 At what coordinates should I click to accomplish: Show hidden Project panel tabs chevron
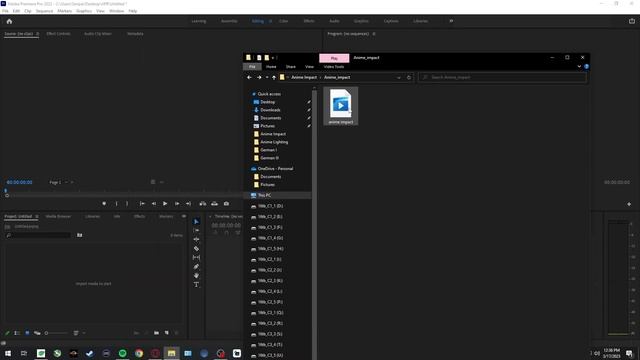coord(184,216)
